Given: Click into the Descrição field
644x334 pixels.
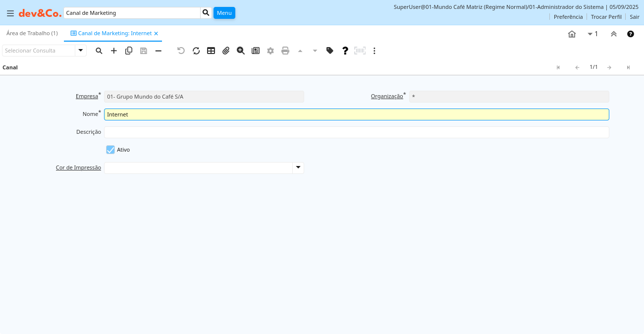Looking at the screenshot, I should click(x=356, y=132).
